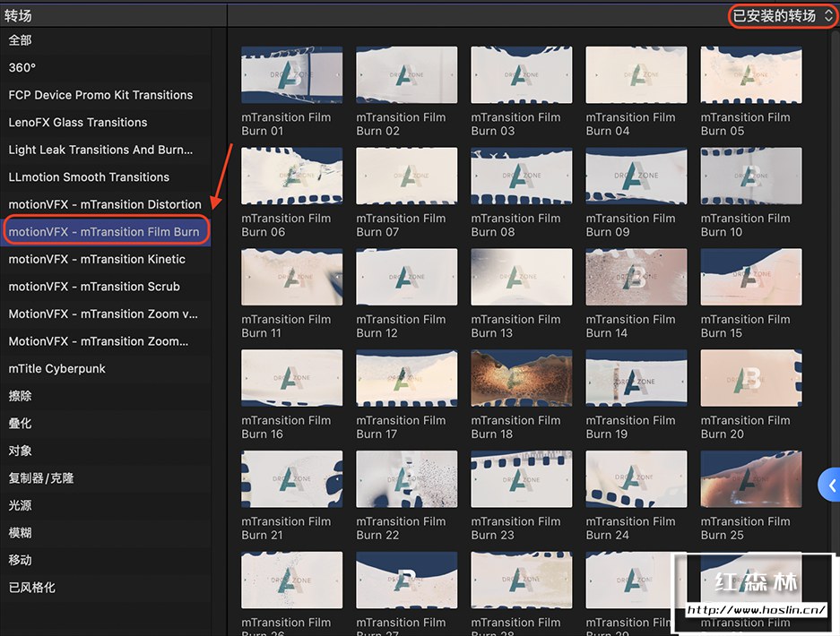Image resolution: width=840 pixels, height=636 pixels.
Task: Select Light Leak Transitions And Burn category
Action: click(x=106, y=150)
